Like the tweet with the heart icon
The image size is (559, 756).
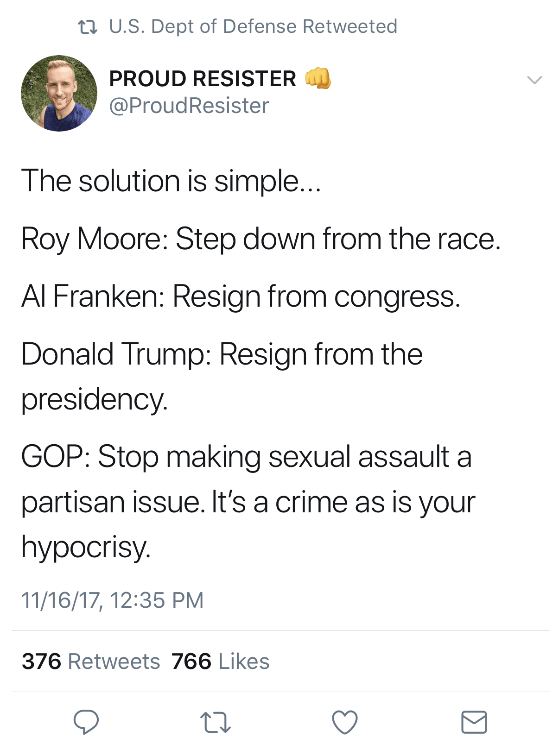click(x=345, y=722)
